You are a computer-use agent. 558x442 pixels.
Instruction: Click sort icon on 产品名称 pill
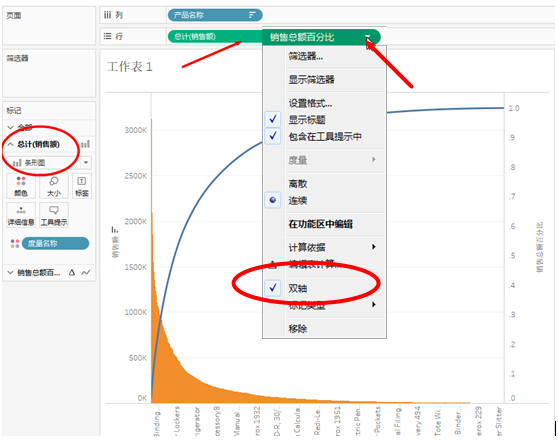pos(252,15)
